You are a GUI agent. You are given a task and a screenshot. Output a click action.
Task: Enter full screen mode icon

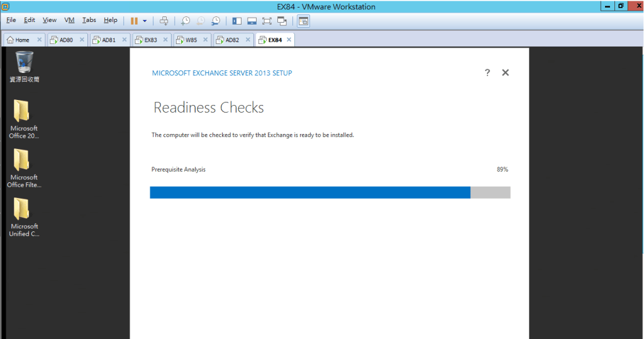(267, 21)
